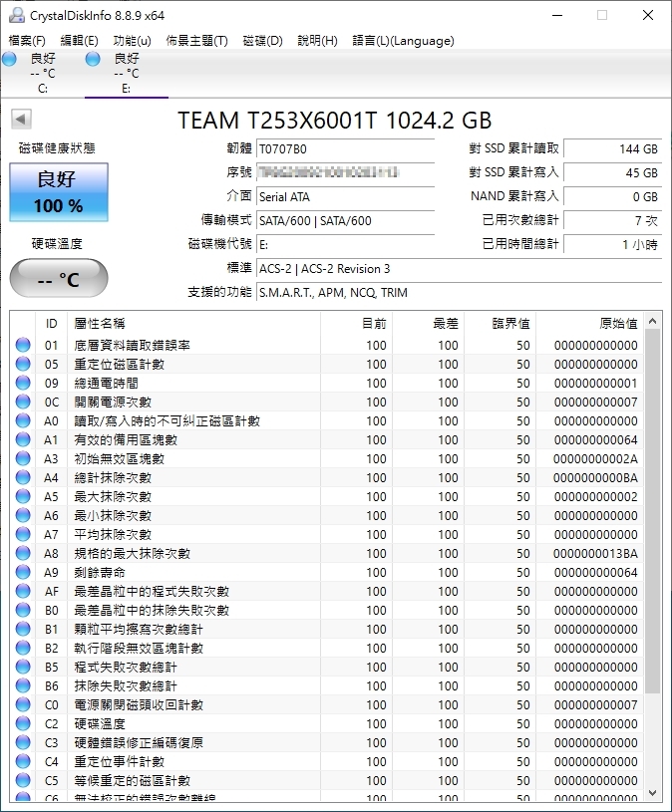The height and width of the screenshot is (812, 672).
Task: Click the status orb for attribute AF
Action: 23,591
